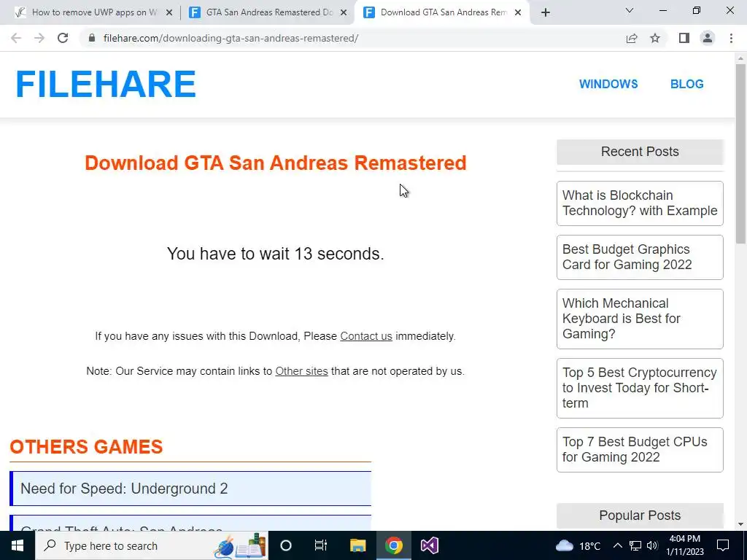Viewport: 747px width, 560px height.
Task: Close the 'Download GTA San Andreas Rem' tab
Action: [518, 13]
